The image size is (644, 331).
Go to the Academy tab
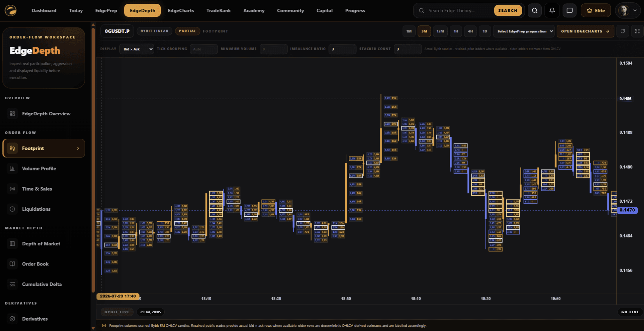[254, 10]
